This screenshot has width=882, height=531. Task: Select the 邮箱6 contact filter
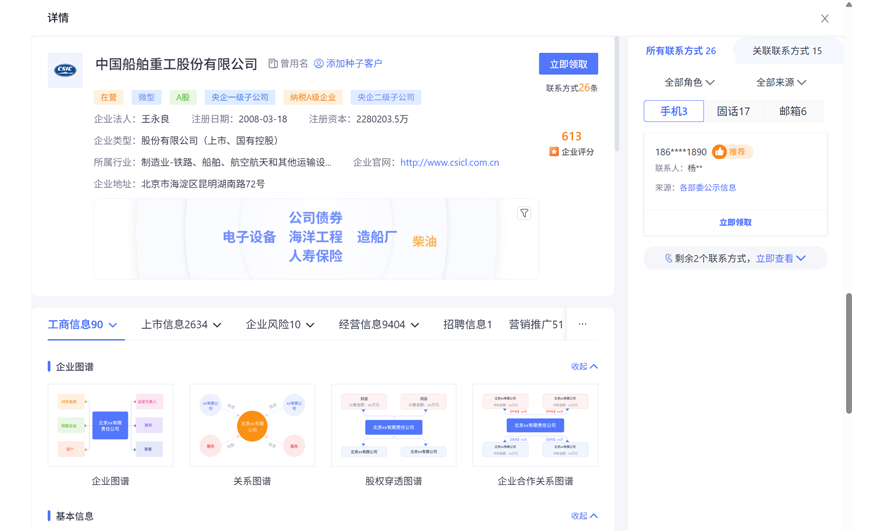(x=793, y=111)
